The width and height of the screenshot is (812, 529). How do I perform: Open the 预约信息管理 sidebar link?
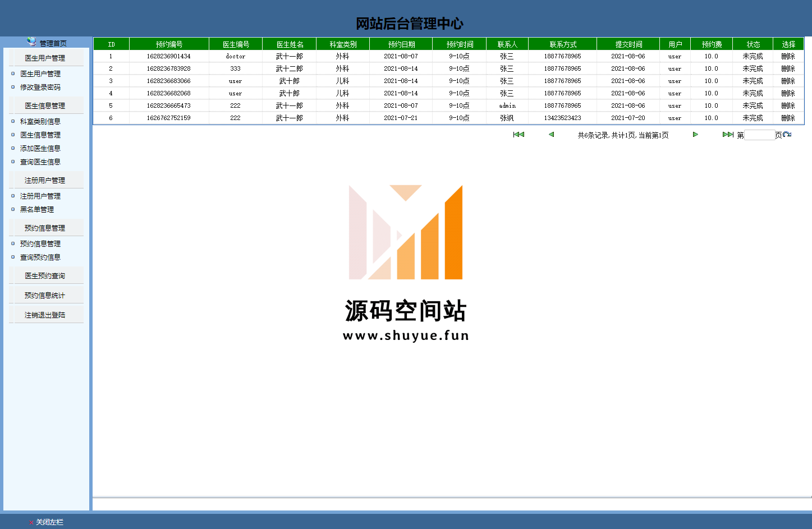click(x=40, y=243)
